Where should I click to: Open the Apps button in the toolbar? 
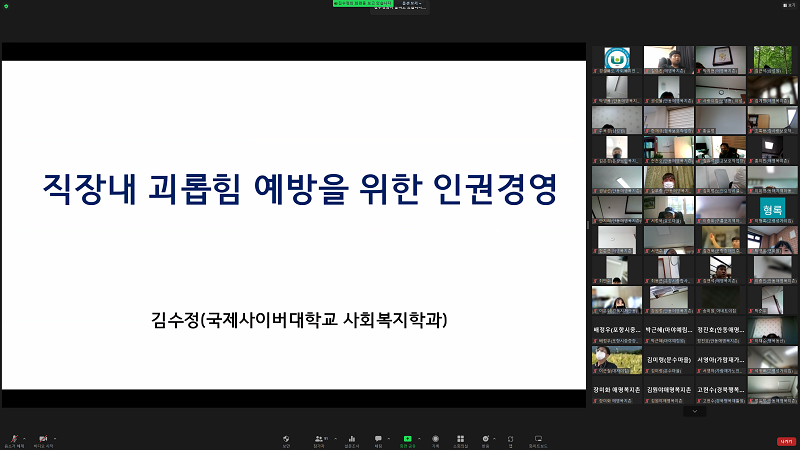pos(510,441)
